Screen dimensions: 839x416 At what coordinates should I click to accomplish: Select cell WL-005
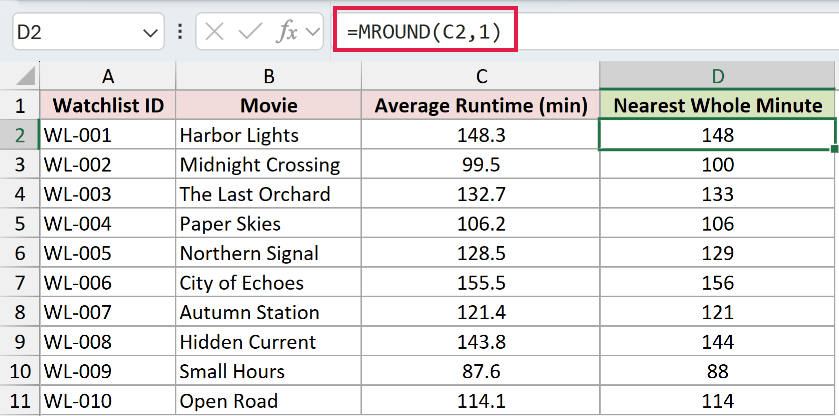click(108, 253)
